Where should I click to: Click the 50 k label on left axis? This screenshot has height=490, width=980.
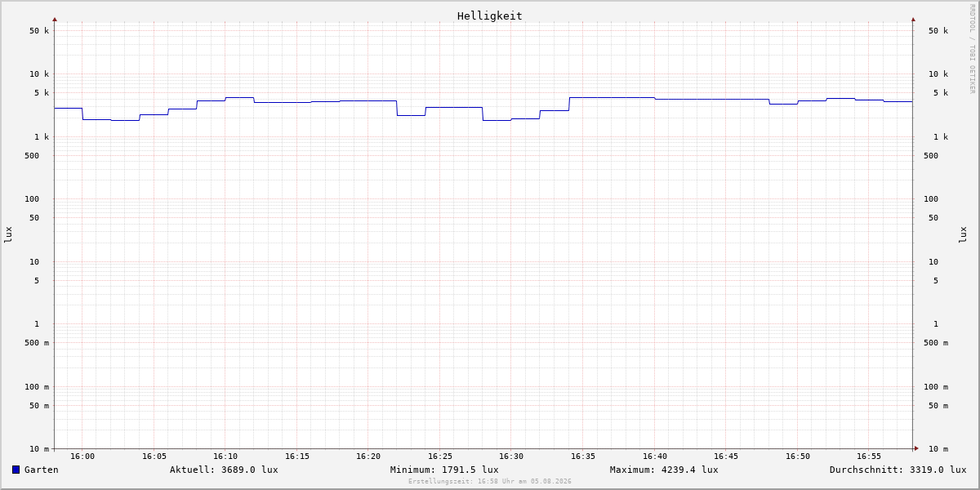(39, 31)
